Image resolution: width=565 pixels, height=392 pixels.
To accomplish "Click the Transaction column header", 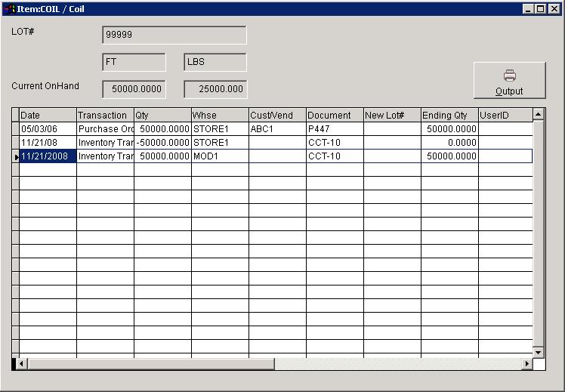I will [x=105, y=115].
